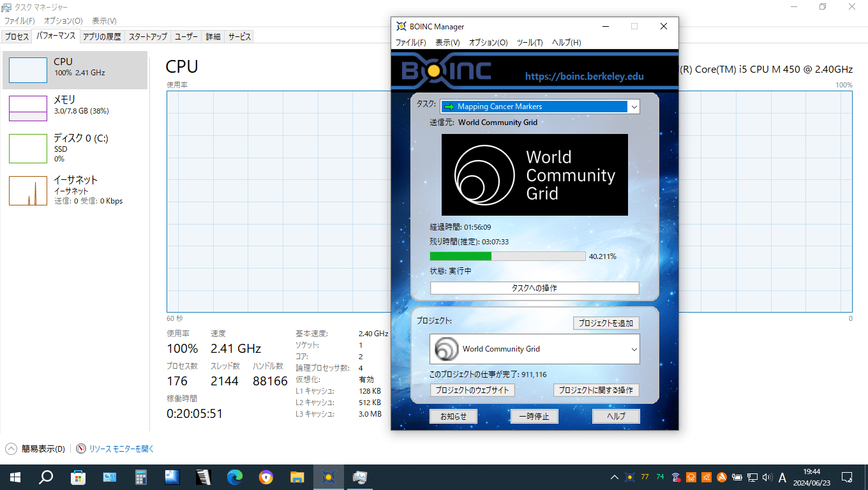Click orange rocket tray icon
This screenshot has height=490, width=868.
[706, 477]
